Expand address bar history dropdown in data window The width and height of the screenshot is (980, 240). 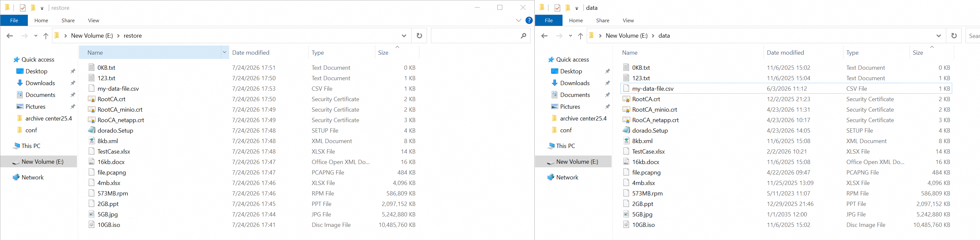938,36
